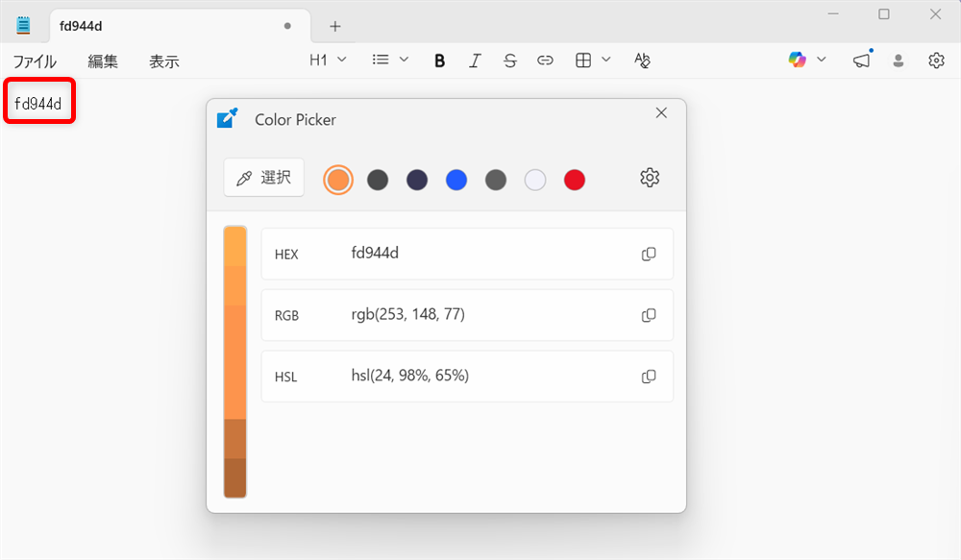
Task: Select the eyedropper in the Color Picker
Action: 263,178
